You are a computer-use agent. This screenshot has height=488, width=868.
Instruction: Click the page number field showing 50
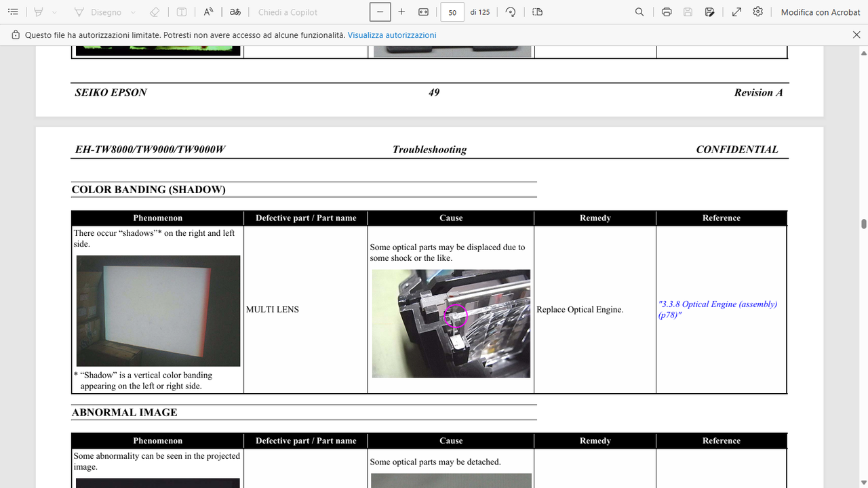(x=452, y=12)
